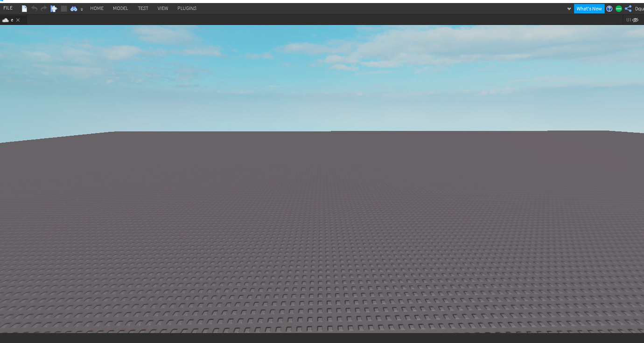Click the cloud icon on the place tab
Viewport: 644px width, 343px height.
(6, 20)
